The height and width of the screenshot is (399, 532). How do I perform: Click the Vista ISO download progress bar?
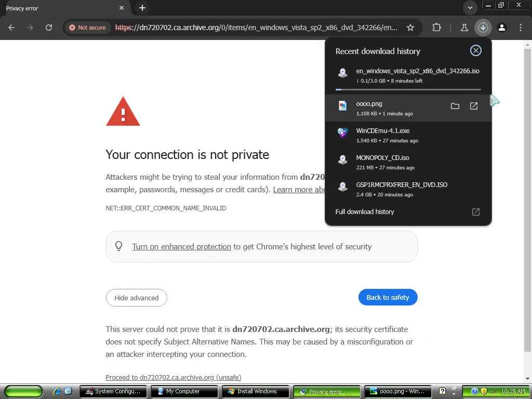(408, 89)
